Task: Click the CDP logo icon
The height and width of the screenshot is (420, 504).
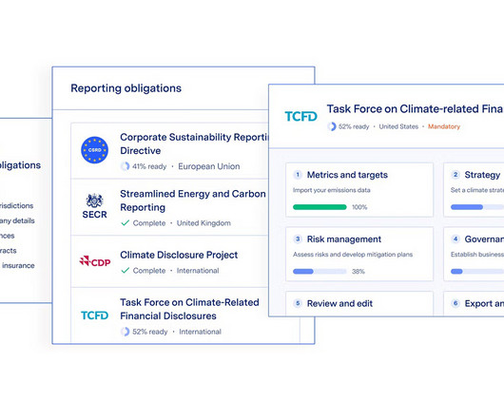Action: click(x=95, y=261)
